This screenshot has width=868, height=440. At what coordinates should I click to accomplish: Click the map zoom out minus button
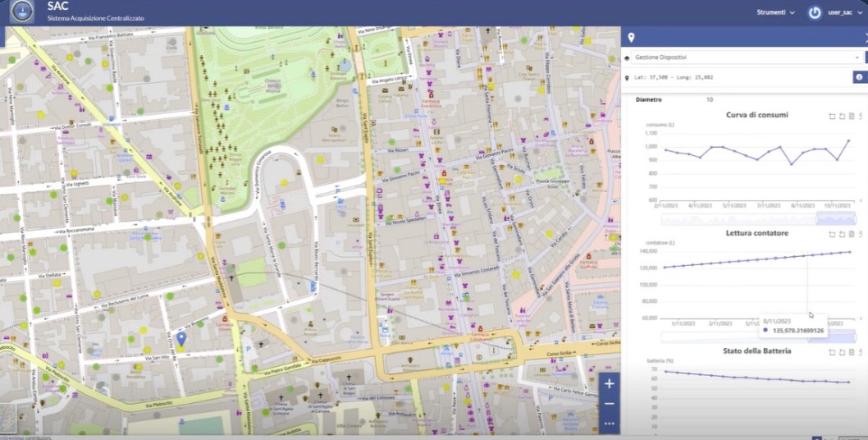coord(609,404)
